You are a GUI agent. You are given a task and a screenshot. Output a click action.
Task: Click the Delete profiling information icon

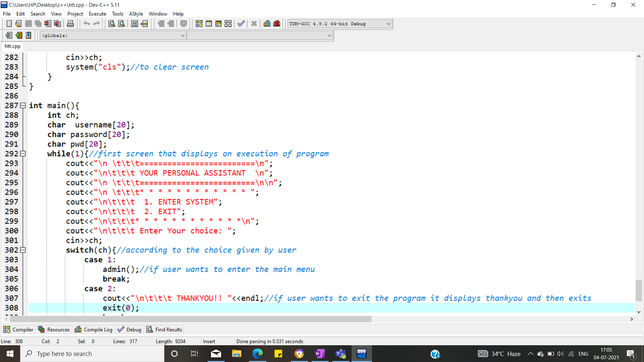277,23
